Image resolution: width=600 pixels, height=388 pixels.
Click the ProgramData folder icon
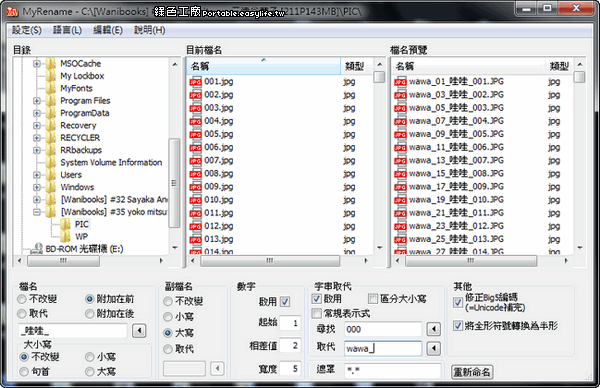coord(51,113)
